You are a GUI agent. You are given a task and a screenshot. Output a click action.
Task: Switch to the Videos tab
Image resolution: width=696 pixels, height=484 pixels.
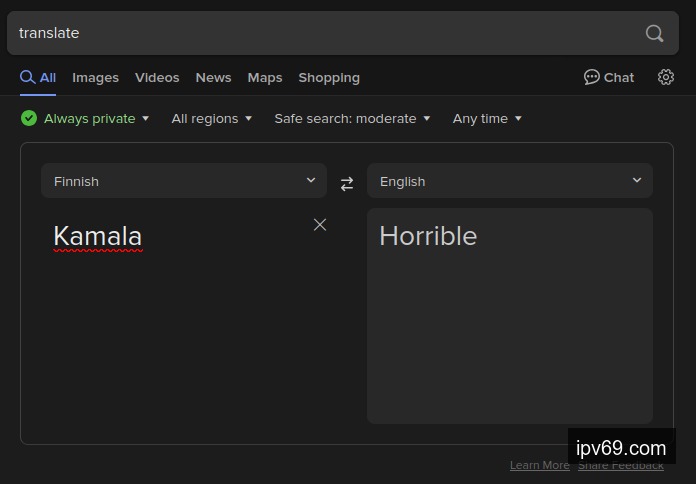click(x=157, y=77)
